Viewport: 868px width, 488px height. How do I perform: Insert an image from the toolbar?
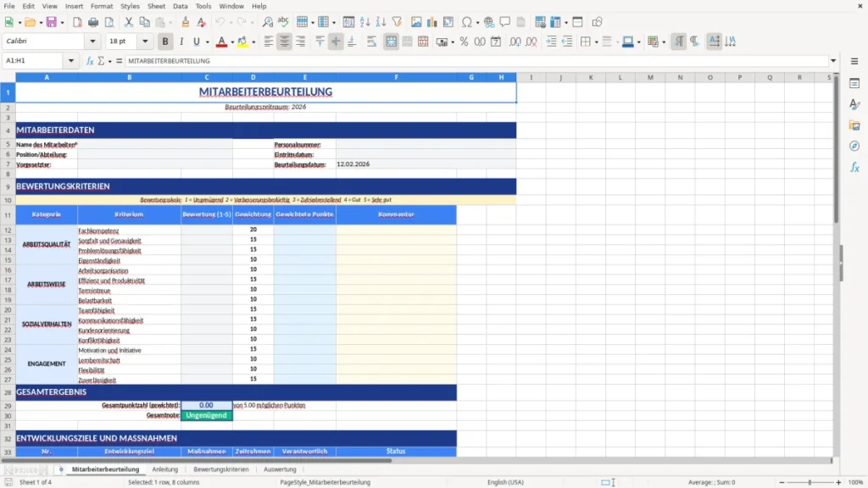click(416, 22)
